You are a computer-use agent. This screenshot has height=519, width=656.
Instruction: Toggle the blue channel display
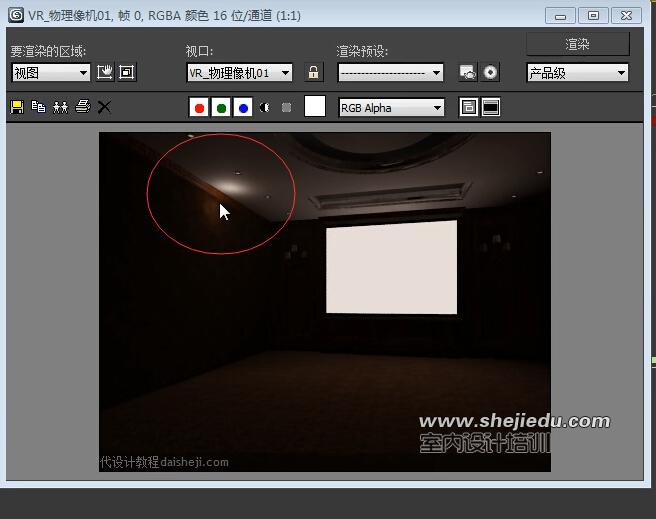(243, 107)
